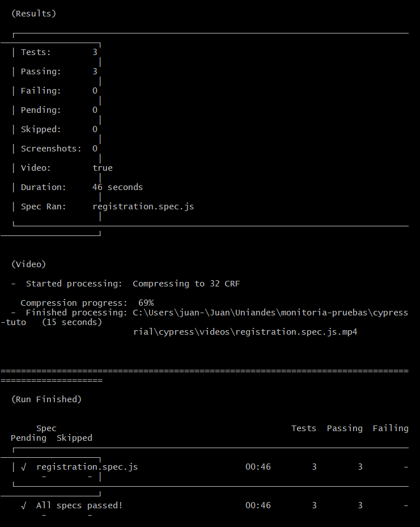Click the Skipped column header

tap(74, 438)
